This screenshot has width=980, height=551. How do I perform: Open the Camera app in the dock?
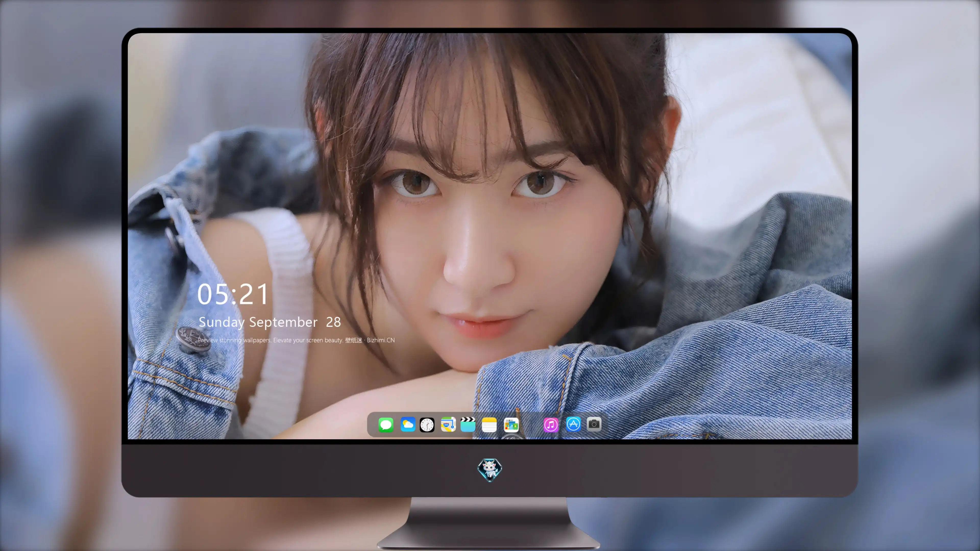pos(594,424)
